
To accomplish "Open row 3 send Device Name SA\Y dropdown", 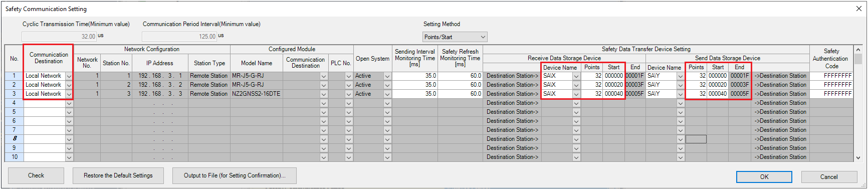I will tap(681, 94).
